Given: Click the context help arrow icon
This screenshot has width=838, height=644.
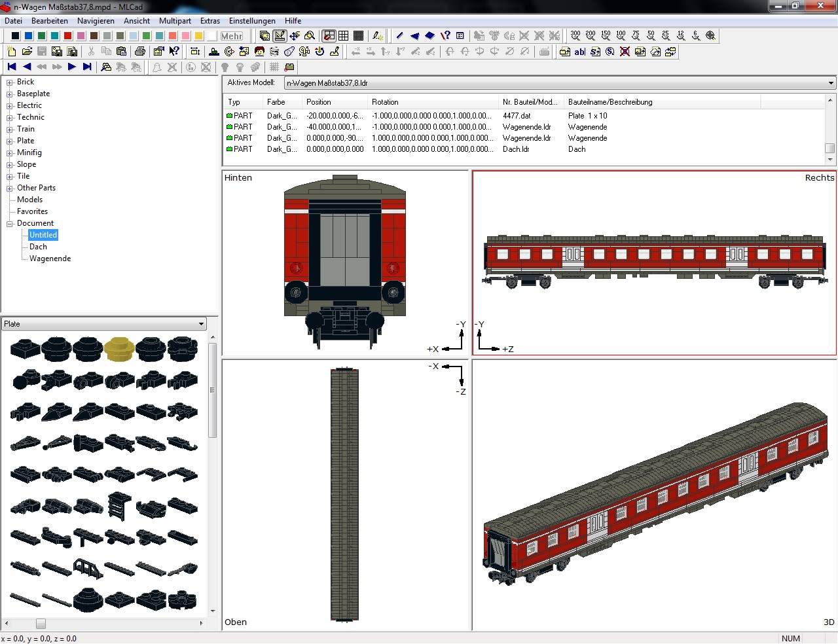Looking at the screenshot, I should pyautogui.click(x=173, y=51).
